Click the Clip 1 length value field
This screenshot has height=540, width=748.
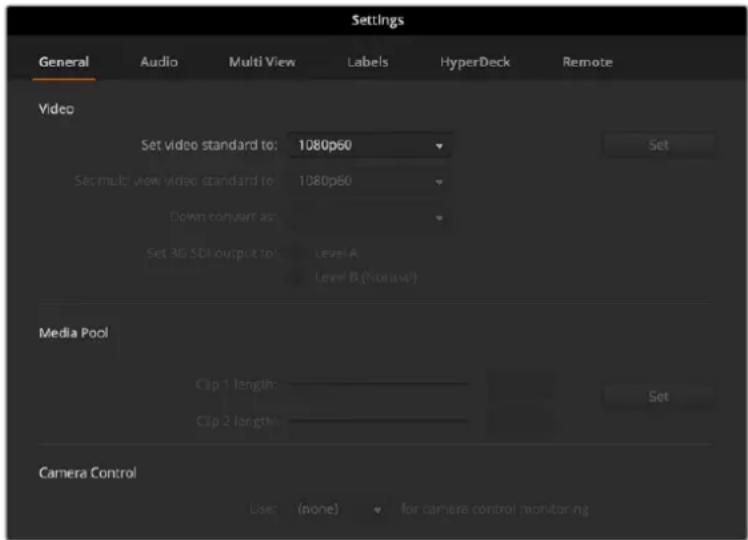click(x=520, y=384)
